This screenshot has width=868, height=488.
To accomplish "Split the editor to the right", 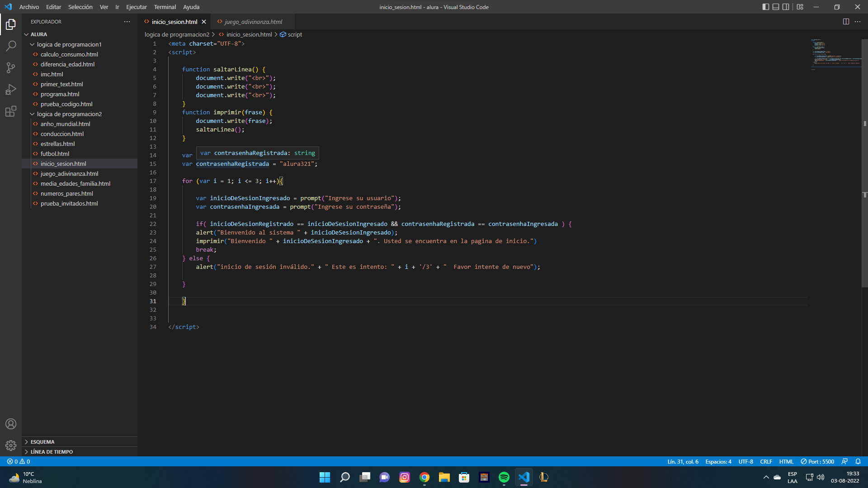I will 846,22.
